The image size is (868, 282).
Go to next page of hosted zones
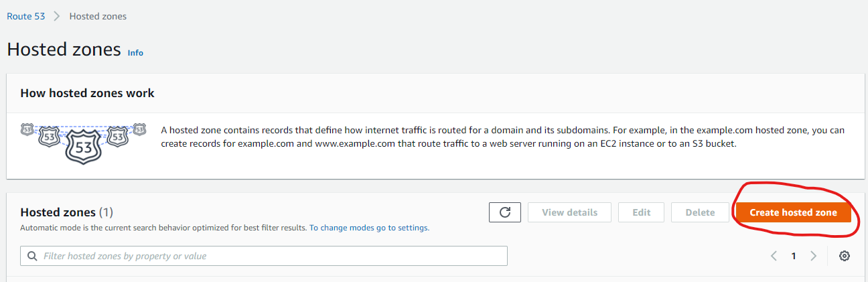point(813,256)
